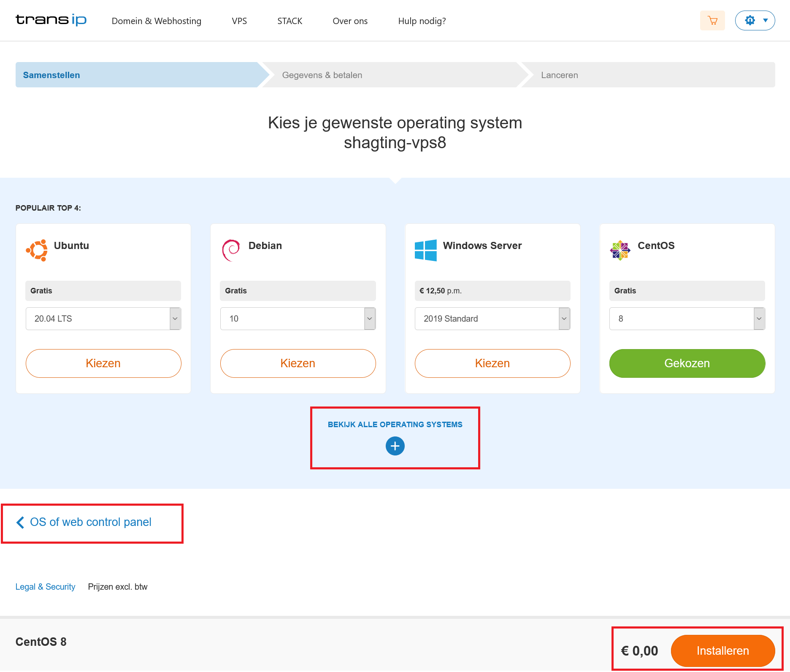Open Over ons menu
Viewport: 790px width, 672px height.
click(350, 21)
